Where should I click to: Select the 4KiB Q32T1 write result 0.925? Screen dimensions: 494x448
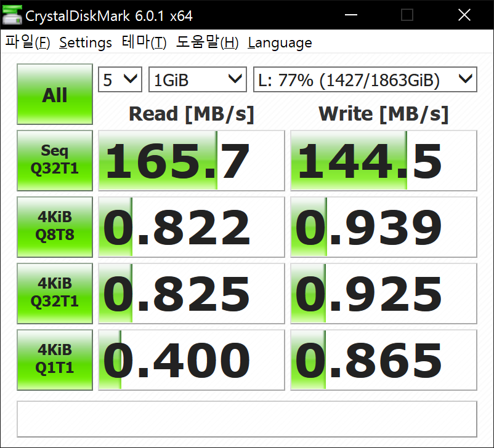tap(384, 294)
